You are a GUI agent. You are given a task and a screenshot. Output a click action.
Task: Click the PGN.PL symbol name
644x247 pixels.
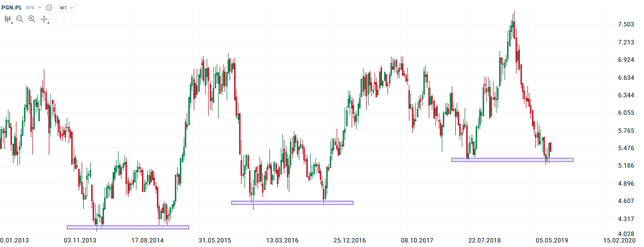[x=11, y=8]
